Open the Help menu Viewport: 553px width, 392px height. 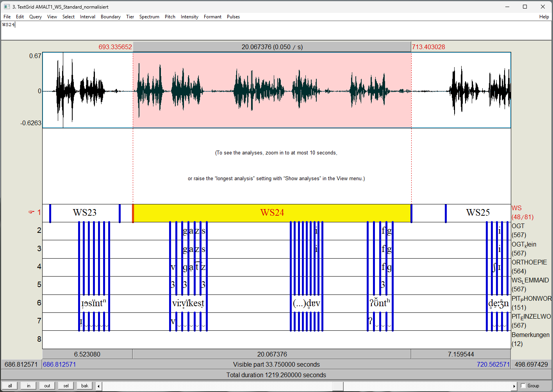[x=544, y=17]
